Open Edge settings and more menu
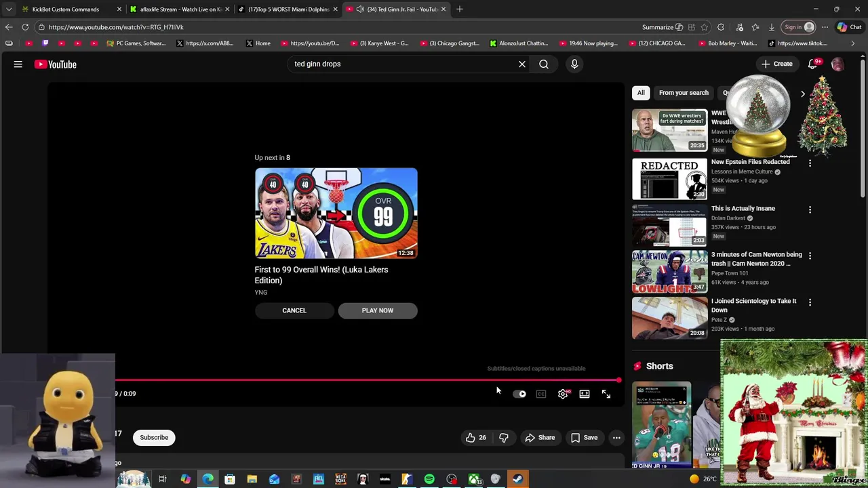The width and height of the screenshot is (868, 488). click(x=825, y=27)
